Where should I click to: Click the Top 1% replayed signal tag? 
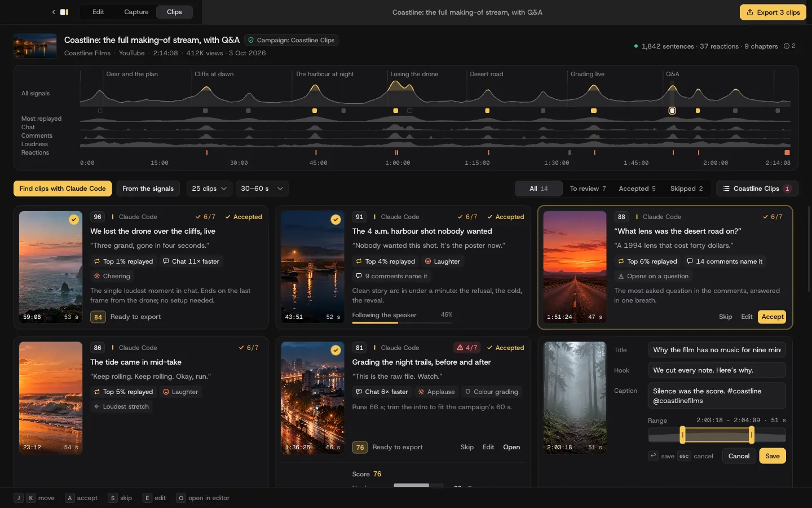(123, 261)
